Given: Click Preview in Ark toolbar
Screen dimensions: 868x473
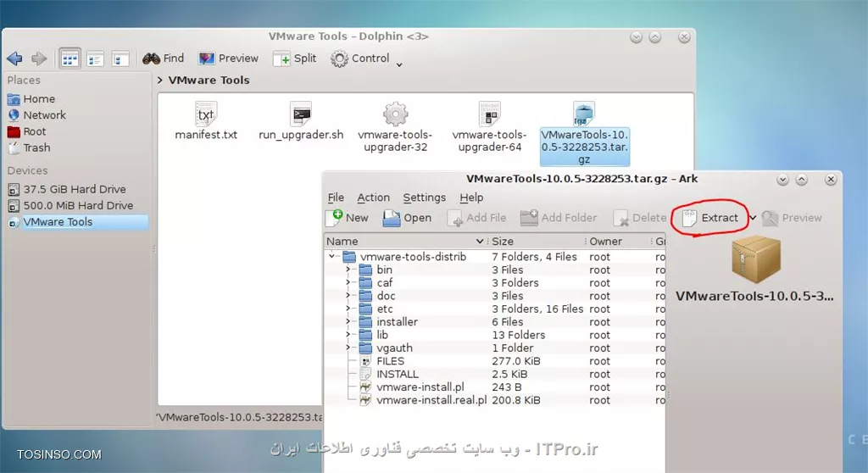Looking at the screenshot, I should pos(792,218).
